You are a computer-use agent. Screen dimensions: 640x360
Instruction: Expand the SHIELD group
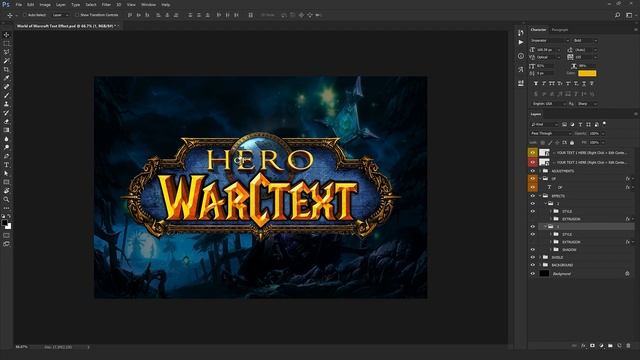(x=540, y=257)
